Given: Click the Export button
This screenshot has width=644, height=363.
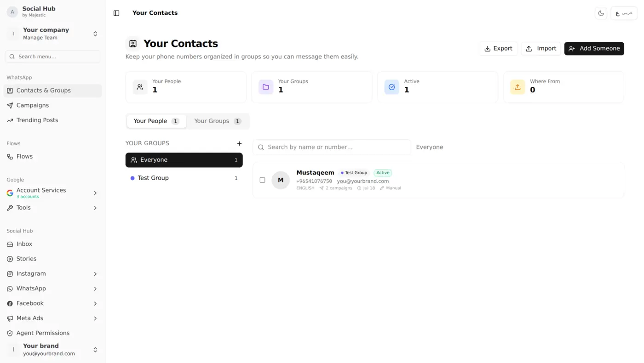Looking at the screenshot, I should [x=498, y=49].
